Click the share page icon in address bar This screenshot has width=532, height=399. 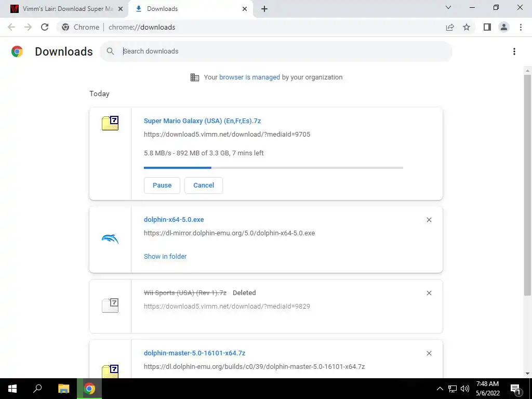450,27
